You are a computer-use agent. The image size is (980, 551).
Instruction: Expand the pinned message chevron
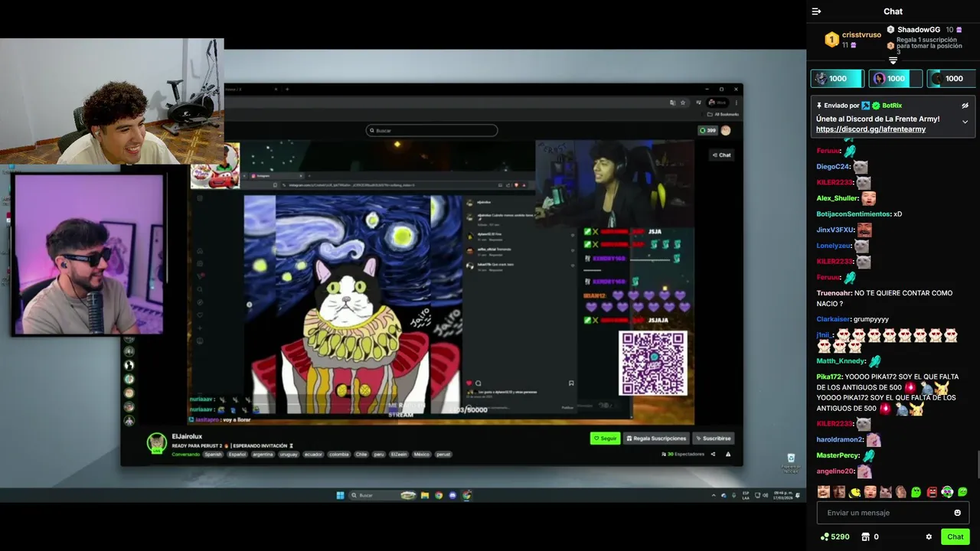coord(965,122)
